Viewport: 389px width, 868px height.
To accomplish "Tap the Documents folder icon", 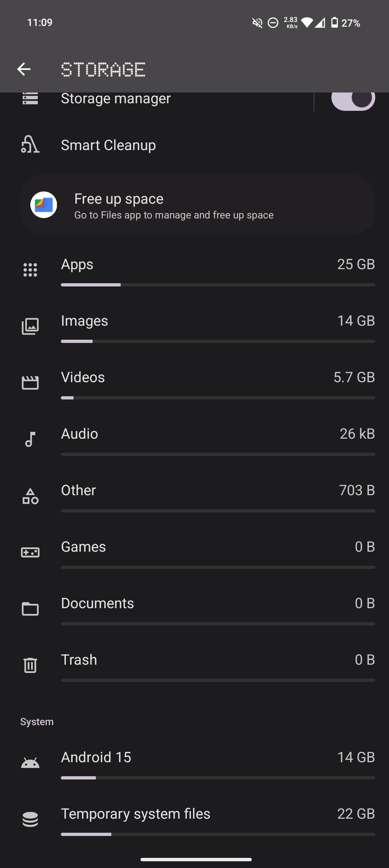I will pos(30,609).
